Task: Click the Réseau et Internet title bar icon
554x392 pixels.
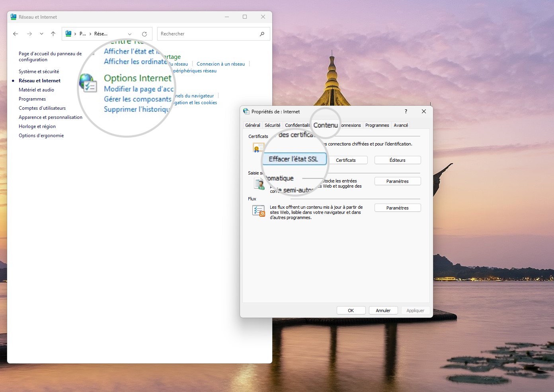Action: (14, 17)
